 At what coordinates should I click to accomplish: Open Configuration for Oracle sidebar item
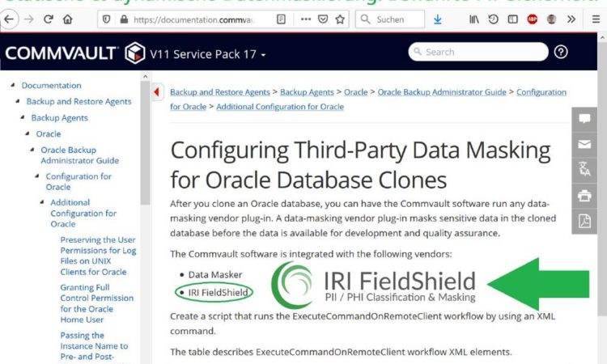click(x=79, y=181)
